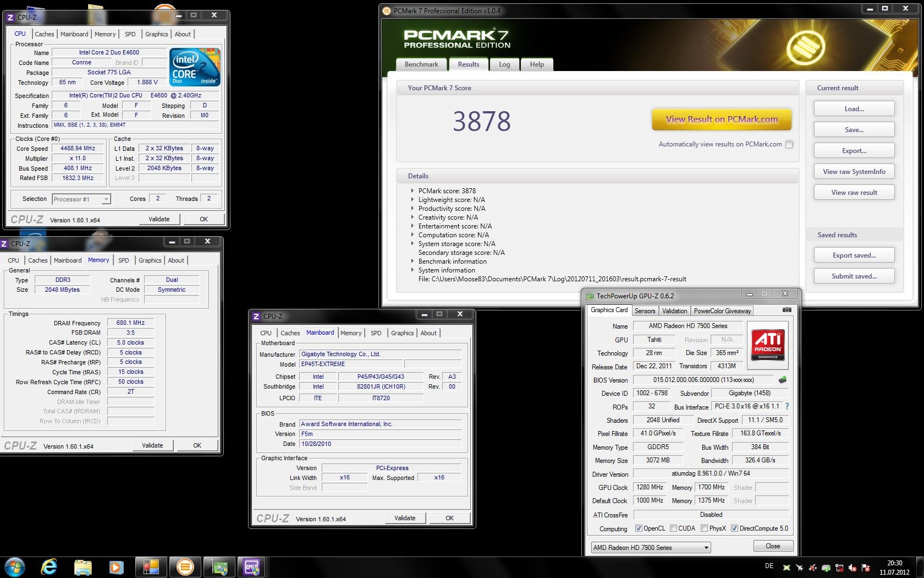Toggle the DirectCompute 5.0 checkbox
This screenshot has width=924, height=578.
point(734,528)
